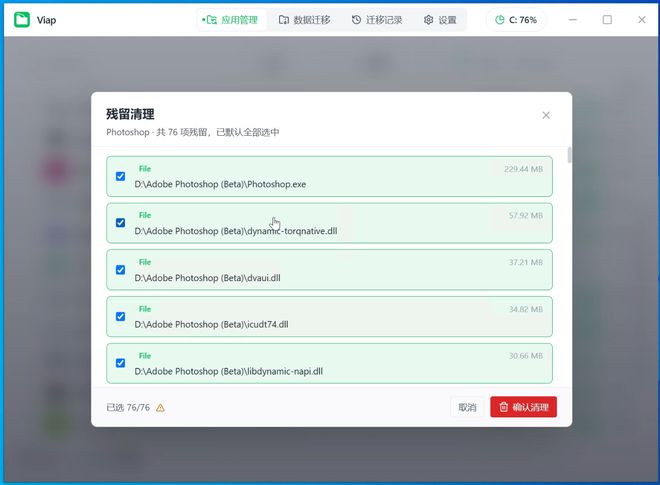This screenshot has height=485, width=660.
Task: Open the 应用管理 tab
Action: pos(230,20)
